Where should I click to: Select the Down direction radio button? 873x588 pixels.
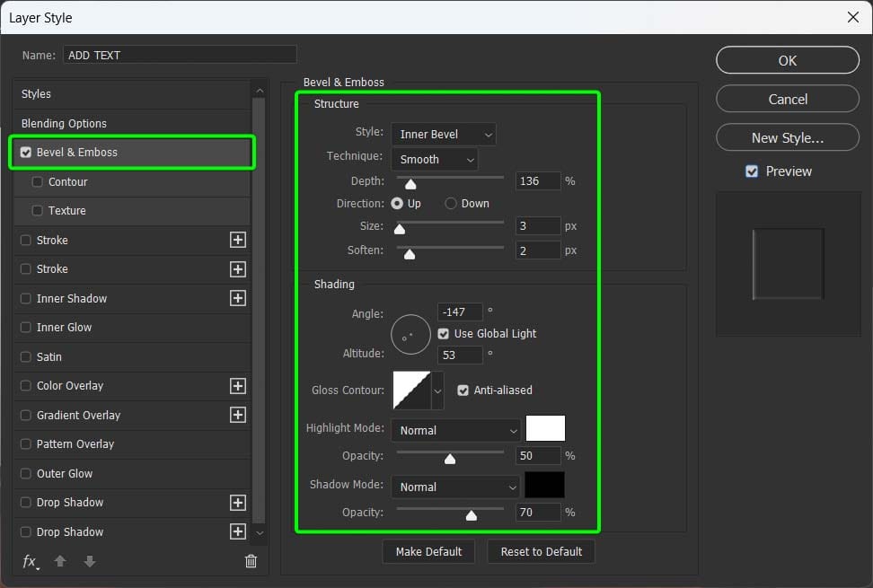point(451,204)
